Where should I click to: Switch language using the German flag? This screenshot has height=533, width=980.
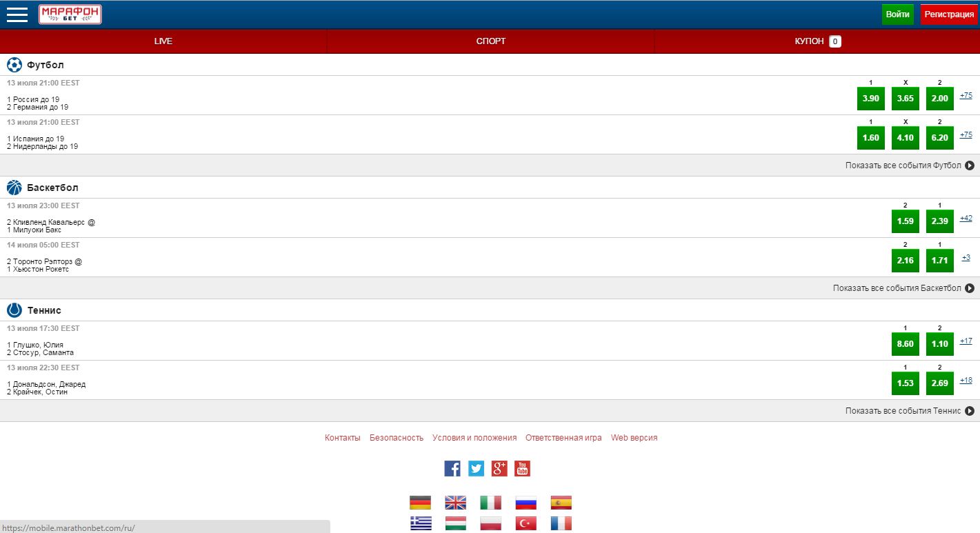(x=420, y=503)
